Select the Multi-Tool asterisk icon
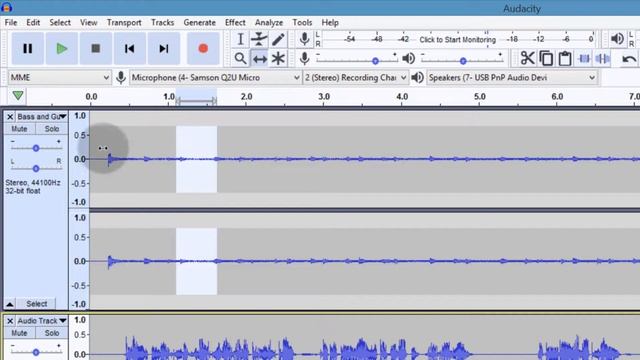640x360 pixels. [x=278, y=58]
